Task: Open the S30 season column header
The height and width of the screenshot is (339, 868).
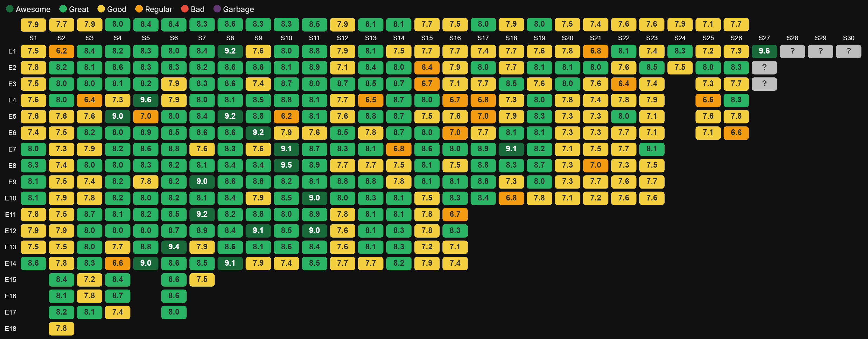Action: (848, 38)
